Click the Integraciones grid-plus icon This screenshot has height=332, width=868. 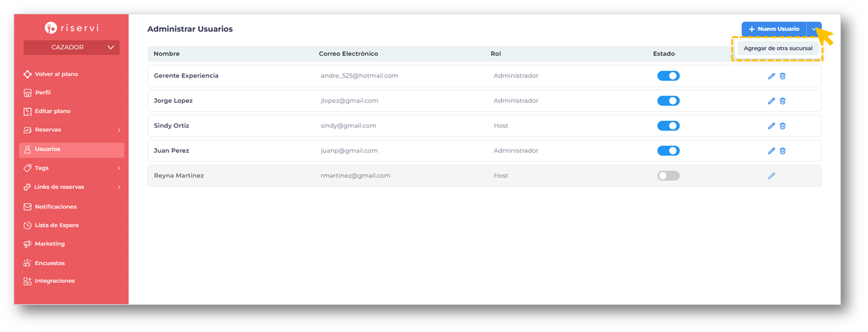click(x=27, y=281)
